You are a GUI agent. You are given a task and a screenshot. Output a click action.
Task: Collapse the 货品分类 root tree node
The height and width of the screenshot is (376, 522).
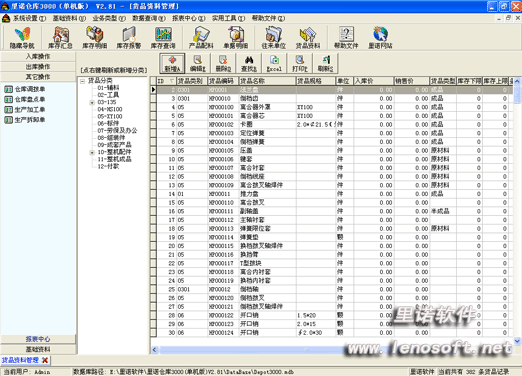click(82, 81)
